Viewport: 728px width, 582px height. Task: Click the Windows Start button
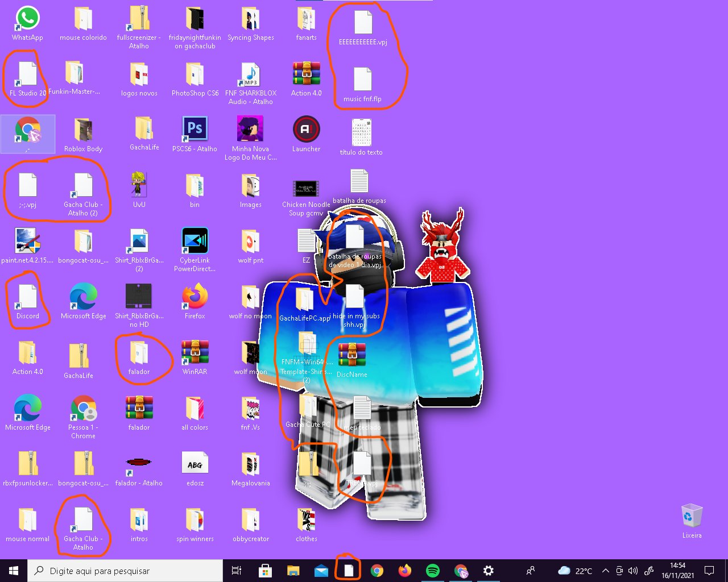(14, 571)
